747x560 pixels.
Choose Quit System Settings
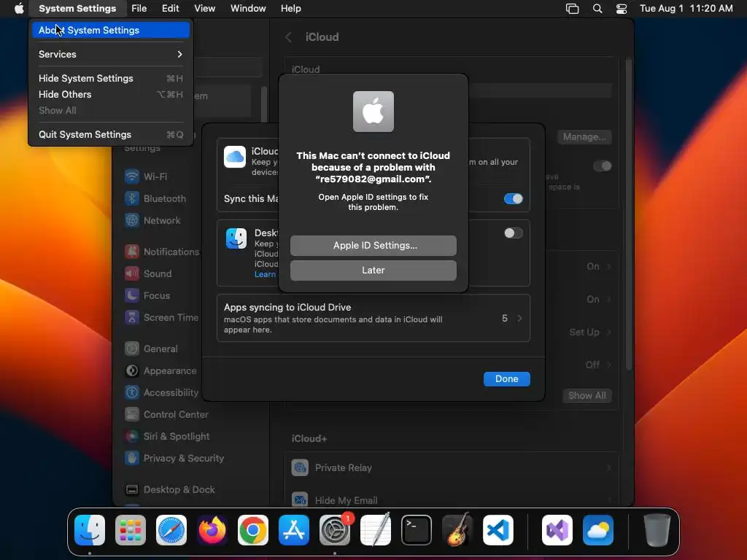(111, 134)
